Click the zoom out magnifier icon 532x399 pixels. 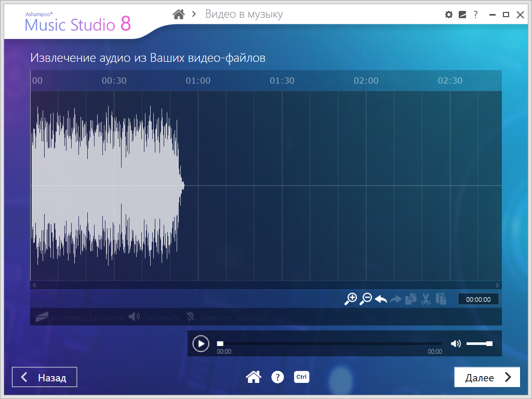(x=366, y=299)
